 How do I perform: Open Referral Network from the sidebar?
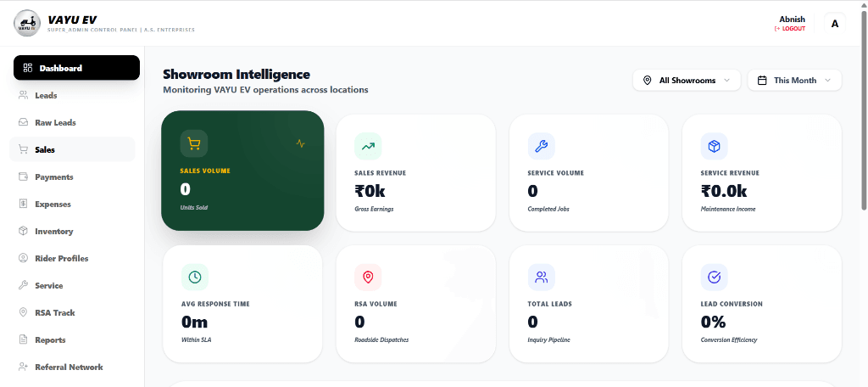[68, 367]
